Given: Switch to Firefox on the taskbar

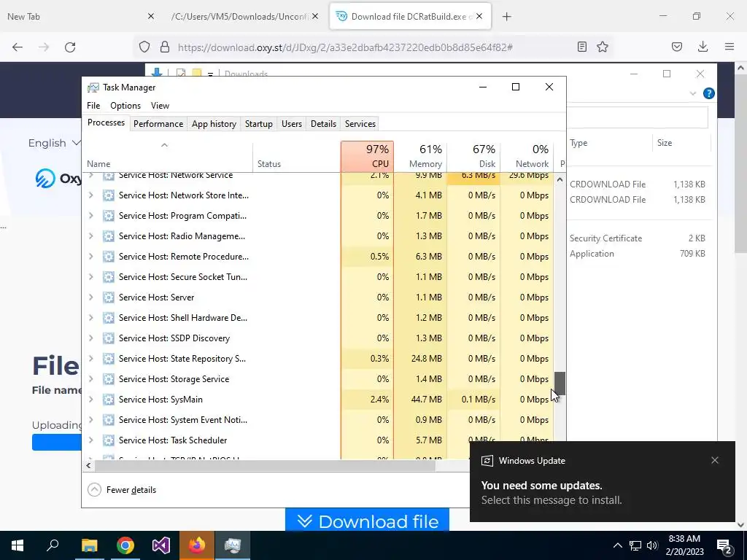Looking at the screenshot, I should (x=197, y=545).
